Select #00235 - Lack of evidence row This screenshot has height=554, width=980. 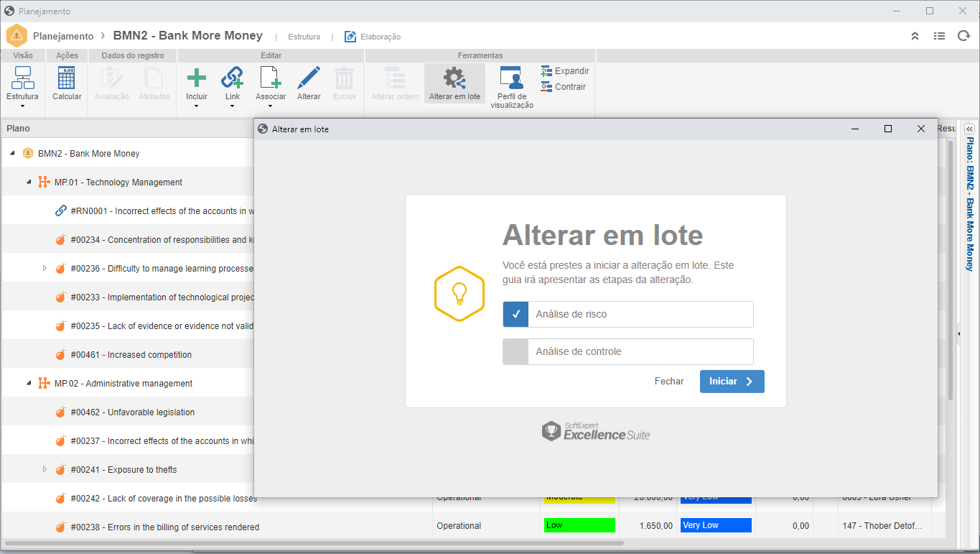point(128,326)
